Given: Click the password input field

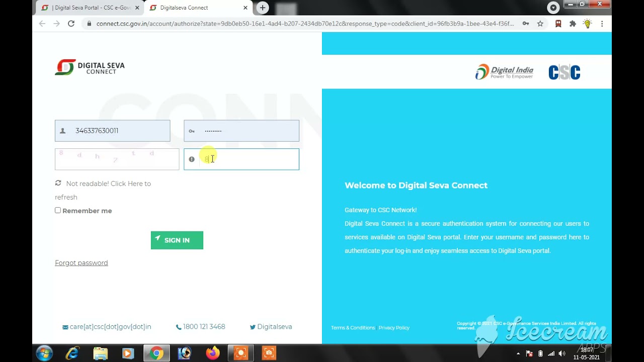Looking at the screenshot, I should [x=242, y=131].
